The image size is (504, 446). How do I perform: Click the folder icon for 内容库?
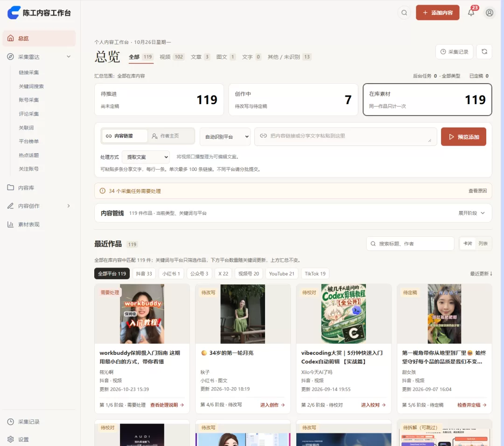(11, 187)
